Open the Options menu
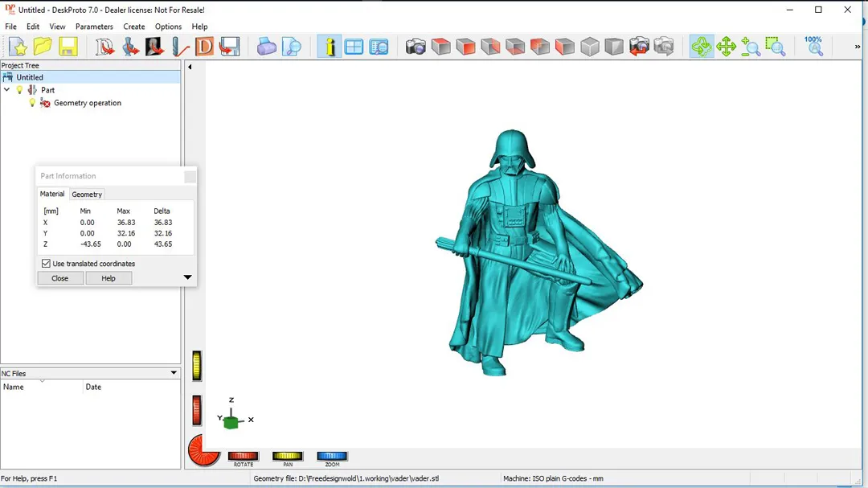The height and width of the screenshot is (488, 868). coord(168,27)
